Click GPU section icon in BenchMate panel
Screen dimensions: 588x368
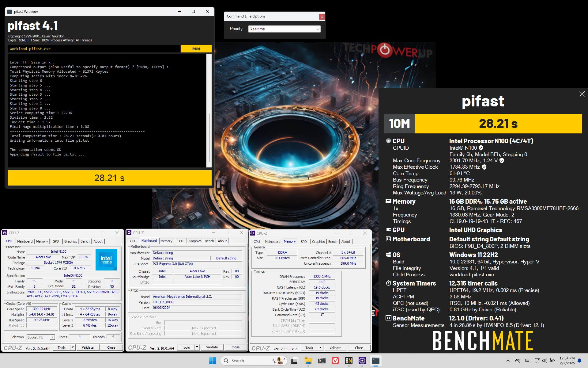click(x=388, y=229)
